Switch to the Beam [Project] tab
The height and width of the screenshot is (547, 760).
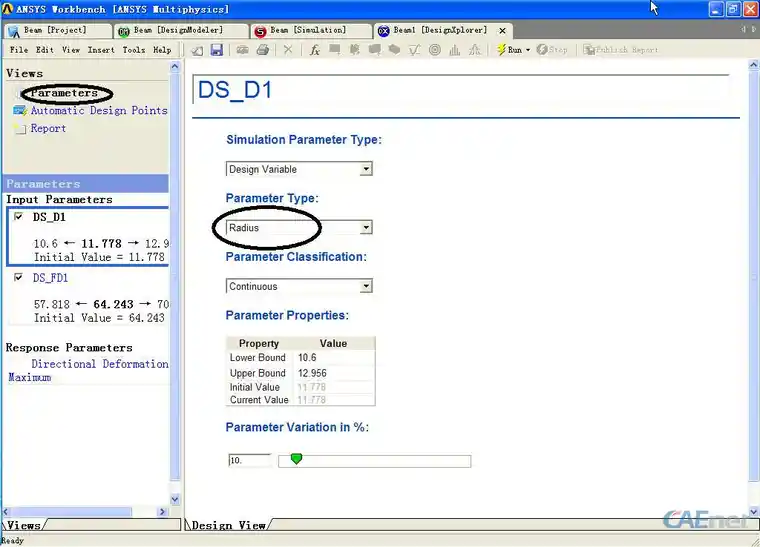click(57, 31)
